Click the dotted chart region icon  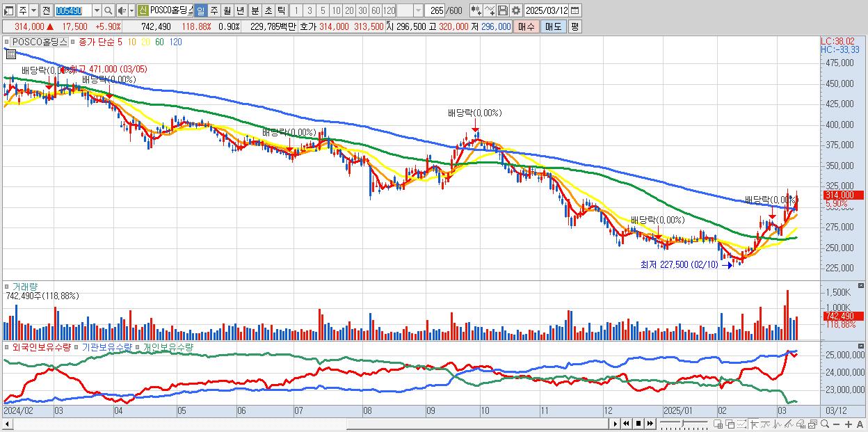coord(742,424)
